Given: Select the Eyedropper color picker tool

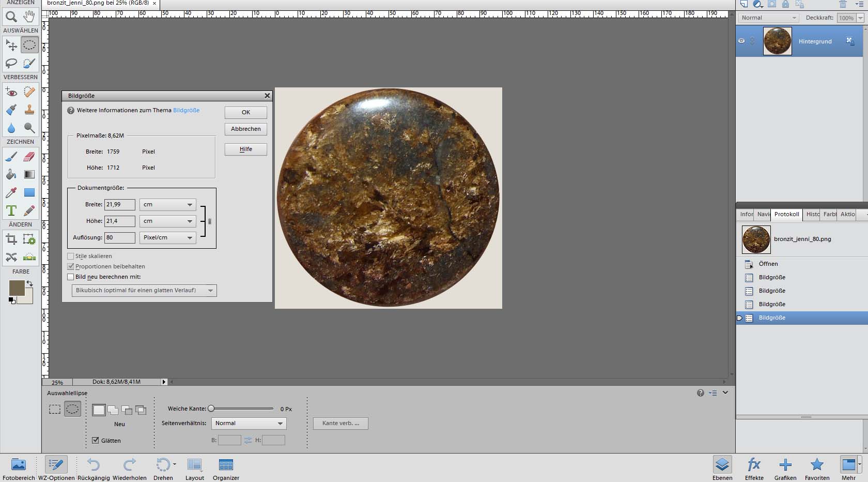Looking at the screenshot, I should [11, 192].
